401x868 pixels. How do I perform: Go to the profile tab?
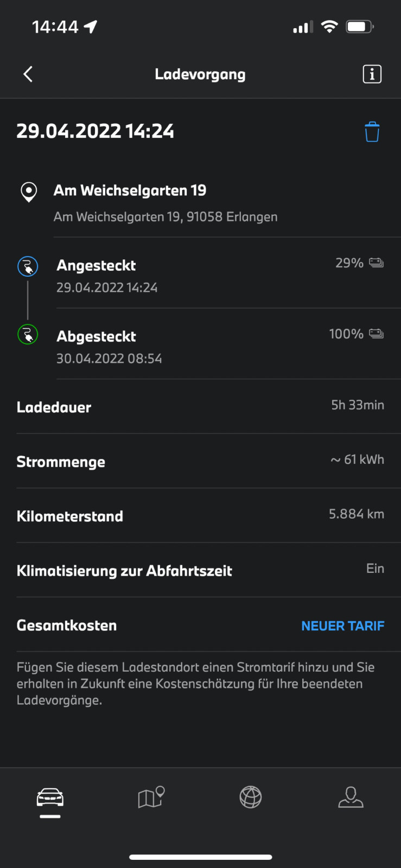pyautogui.click(x=351, y=797)
